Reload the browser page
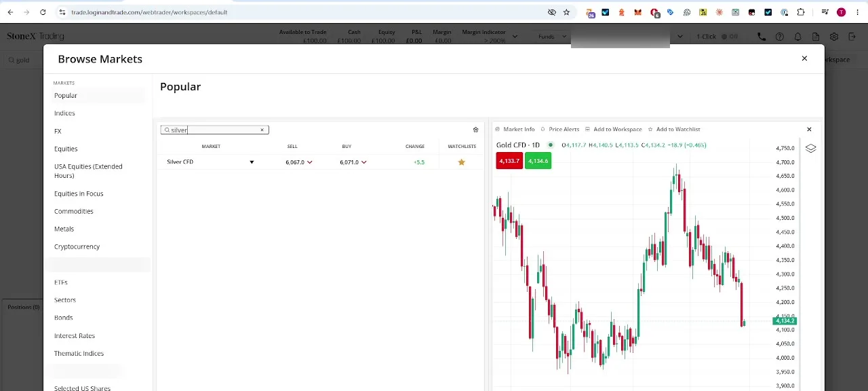 coord(43,12)
